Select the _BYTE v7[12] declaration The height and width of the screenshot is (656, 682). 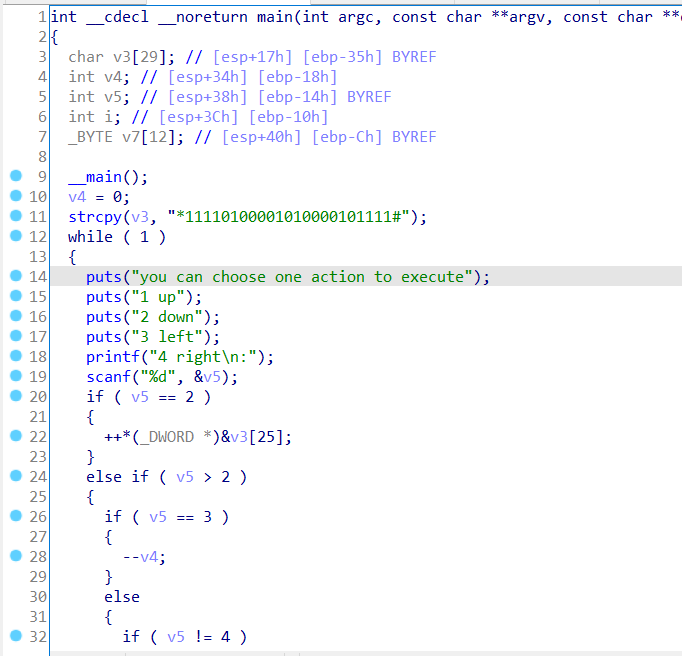(140, 137)
